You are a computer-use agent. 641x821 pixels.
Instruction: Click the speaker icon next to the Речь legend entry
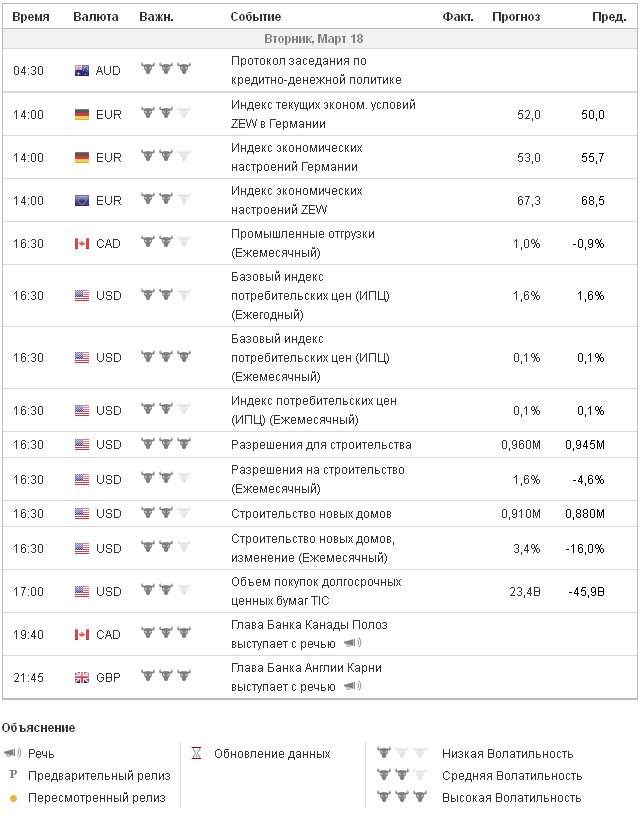coord(12,753)
